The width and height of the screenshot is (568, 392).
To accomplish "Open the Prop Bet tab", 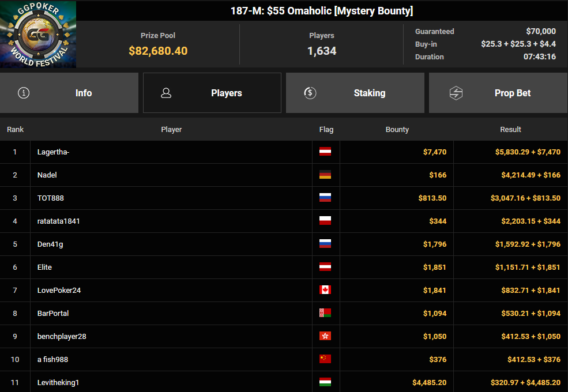I will 498,93.
